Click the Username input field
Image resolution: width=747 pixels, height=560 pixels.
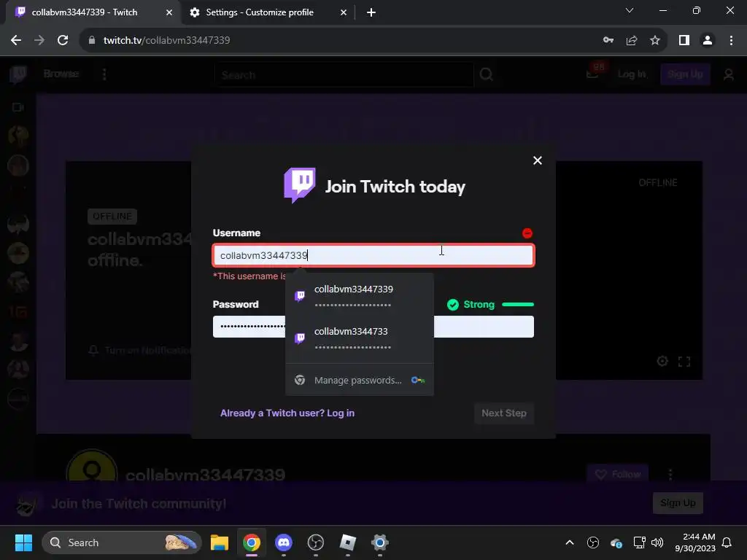tap(373, 255)
